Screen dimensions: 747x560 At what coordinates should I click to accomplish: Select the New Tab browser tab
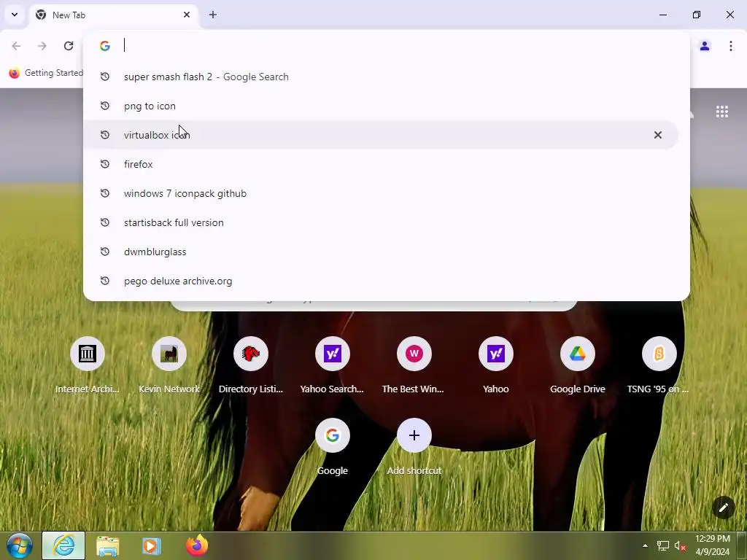point(115,15)
